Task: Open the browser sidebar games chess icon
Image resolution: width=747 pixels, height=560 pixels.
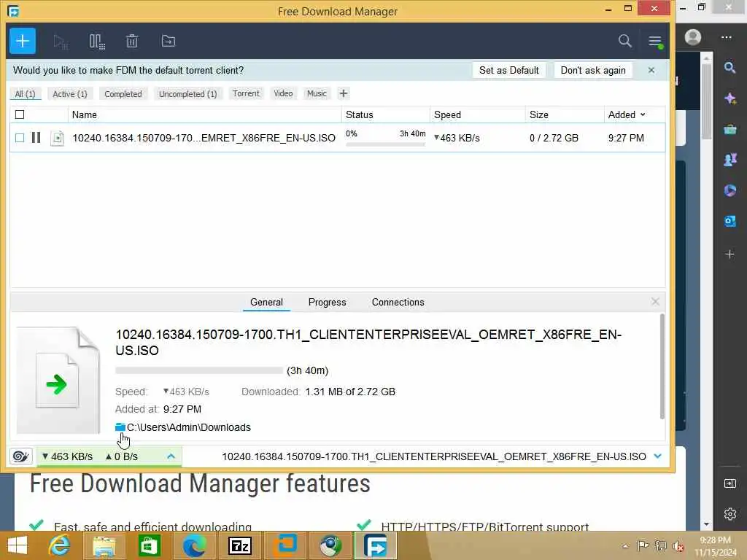Action: [729, 160]
